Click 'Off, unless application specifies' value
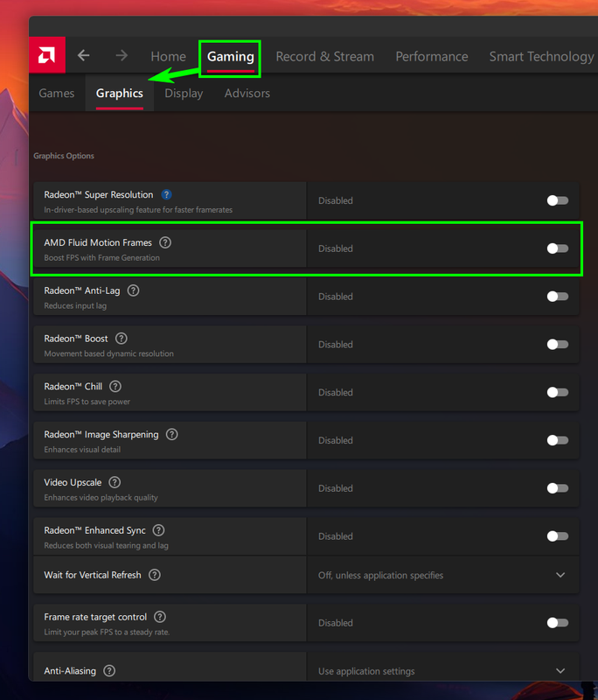This screenshot has height=700, width=598. [x=380, y=576]
